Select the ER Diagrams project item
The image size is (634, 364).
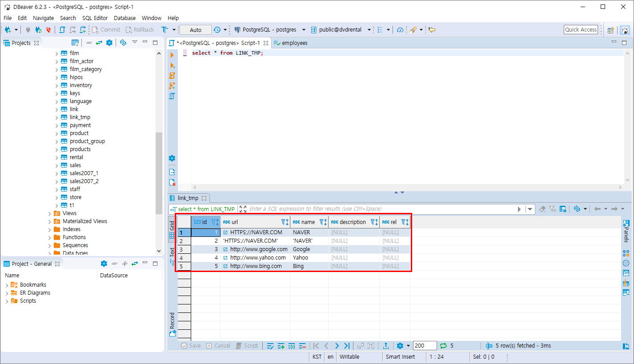point(35,293)
